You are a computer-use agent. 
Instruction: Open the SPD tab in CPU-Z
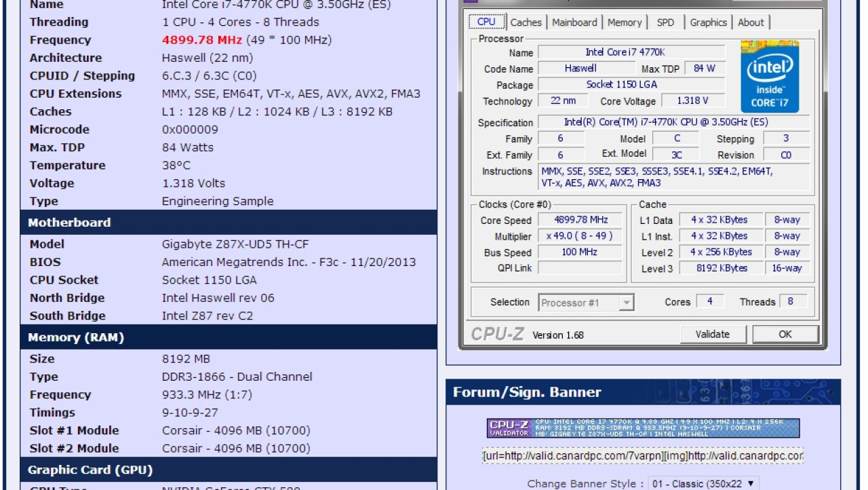point(665,22)
